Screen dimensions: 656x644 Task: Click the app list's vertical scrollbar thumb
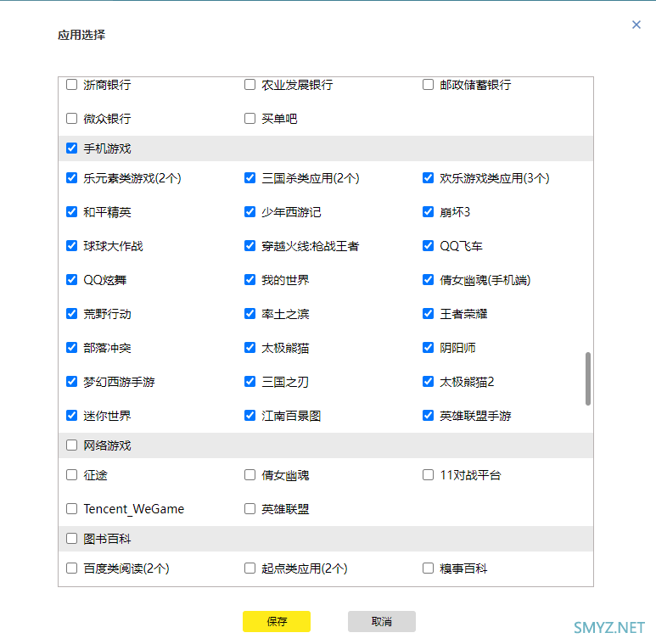588,378
